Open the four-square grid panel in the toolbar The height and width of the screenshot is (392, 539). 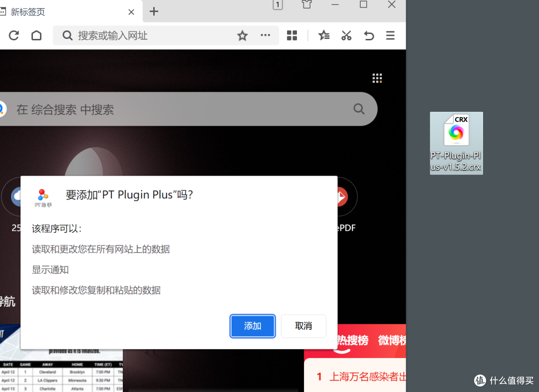[x=291, y=35]
